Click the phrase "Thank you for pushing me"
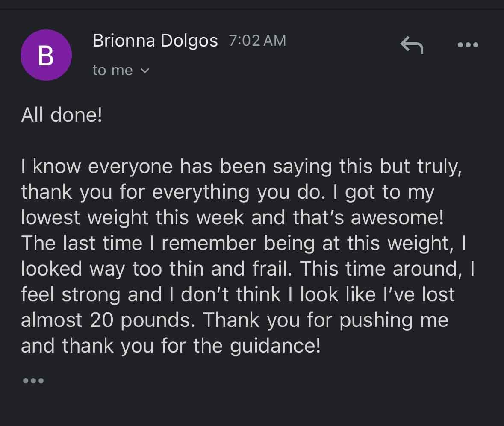 326,320
